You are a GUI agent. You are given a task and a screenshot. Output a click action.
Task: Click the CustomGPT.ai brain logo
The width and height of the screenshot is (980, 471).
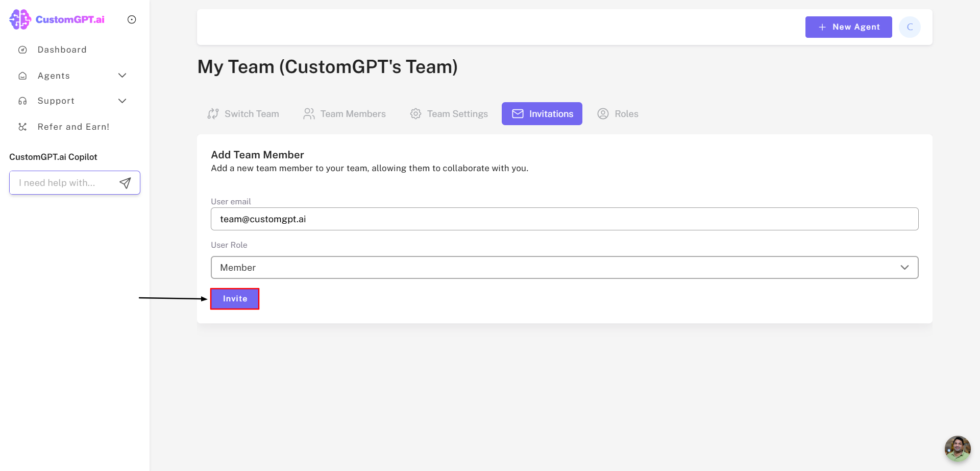(x=20, y=19)
